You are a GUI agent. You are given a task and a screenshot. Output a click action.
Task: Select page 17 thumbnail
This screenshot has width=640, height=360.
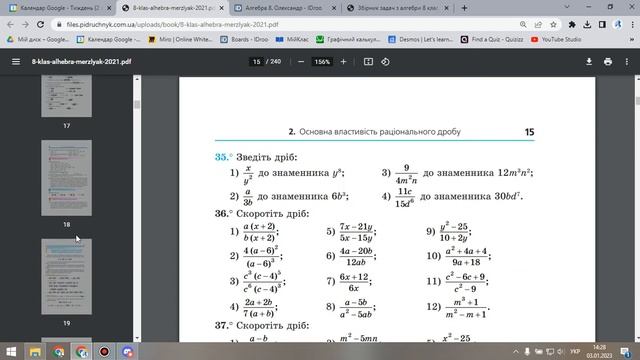click(x=67, y=96)
